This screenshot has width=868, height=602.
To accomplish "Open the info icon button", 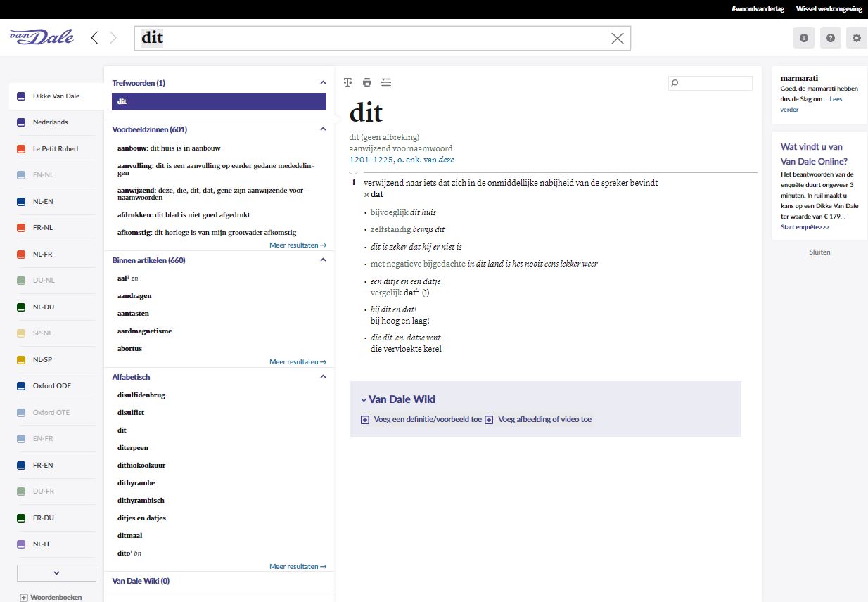I will (x=803, y=38).
